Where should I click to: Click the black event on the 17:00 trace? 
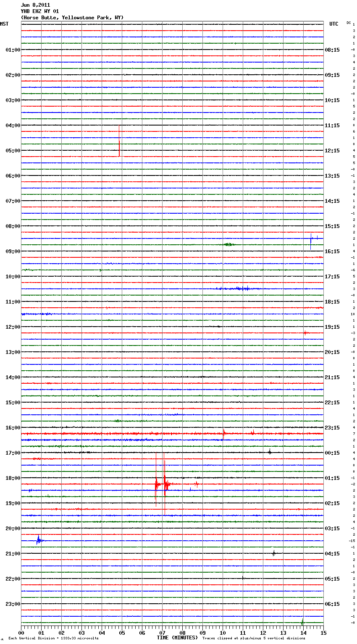coord(270,452)
